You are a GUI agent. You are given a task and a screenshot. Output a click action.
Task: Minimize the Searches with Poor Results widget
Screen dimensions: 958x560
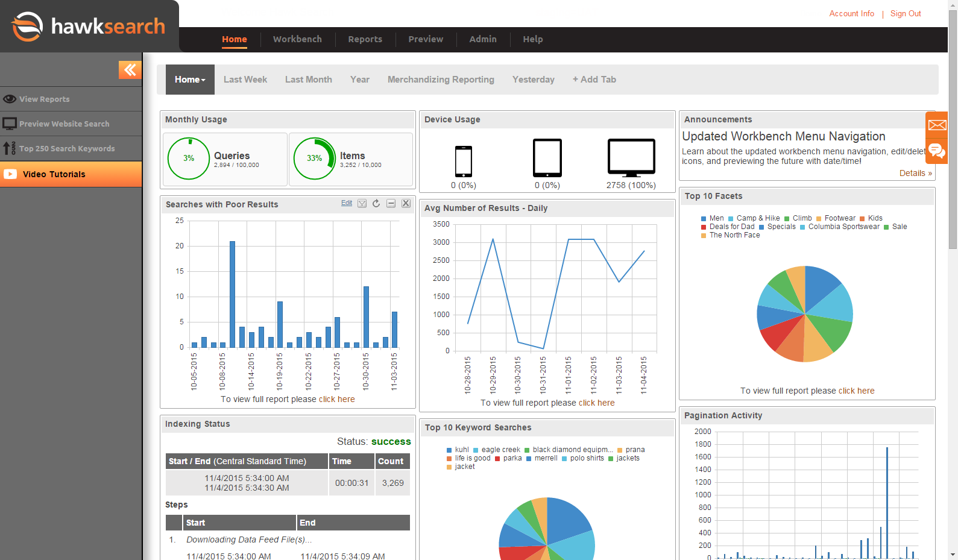[x=391, y=204]
